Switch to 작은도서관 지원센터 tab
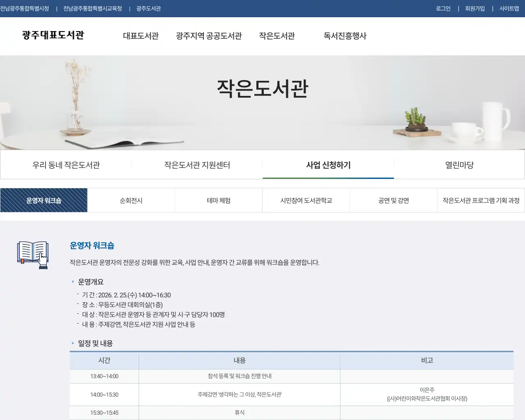Screen dimensions: 525x420 pos(197,165)
